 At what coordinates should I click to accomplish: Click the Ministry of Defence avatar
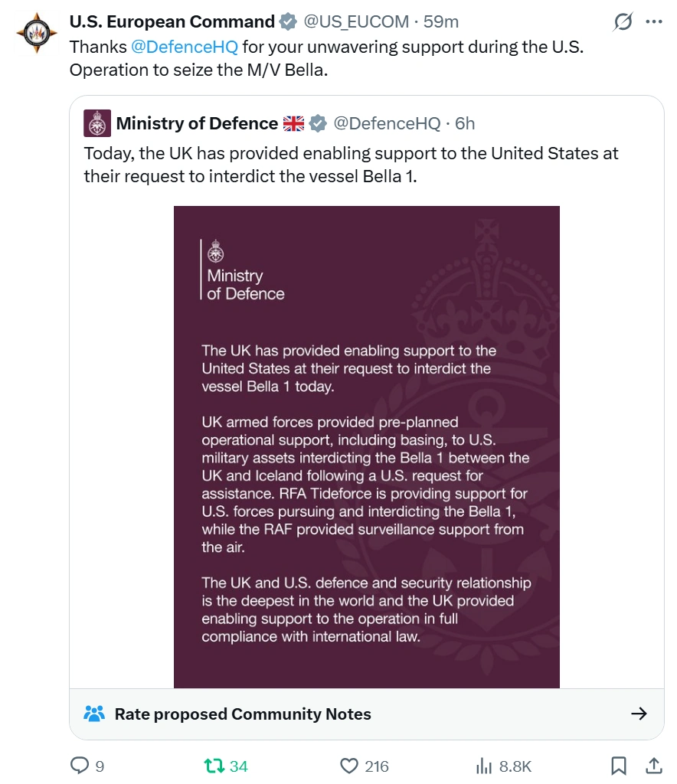click(97, 124)
